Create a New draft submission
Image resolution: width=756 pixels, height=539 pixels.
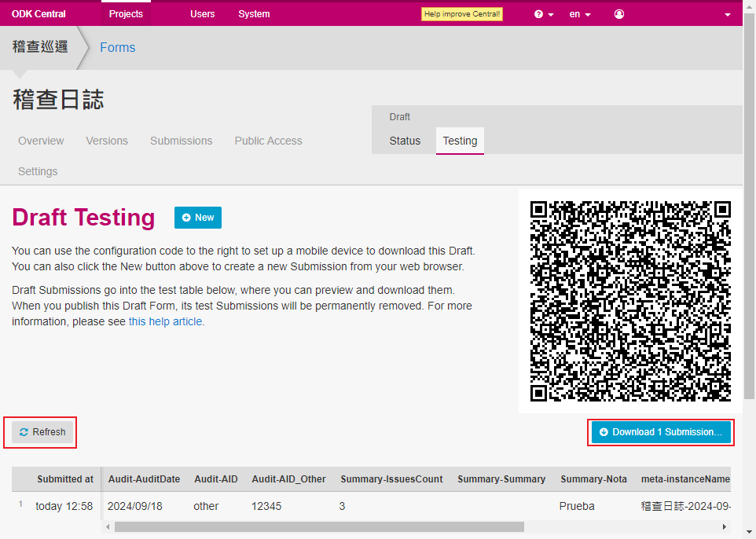[198, 218]
